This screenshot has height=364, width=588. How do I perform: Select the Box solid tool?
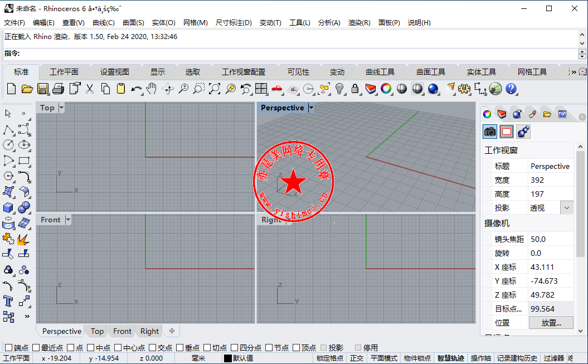[x=8, y=207]
